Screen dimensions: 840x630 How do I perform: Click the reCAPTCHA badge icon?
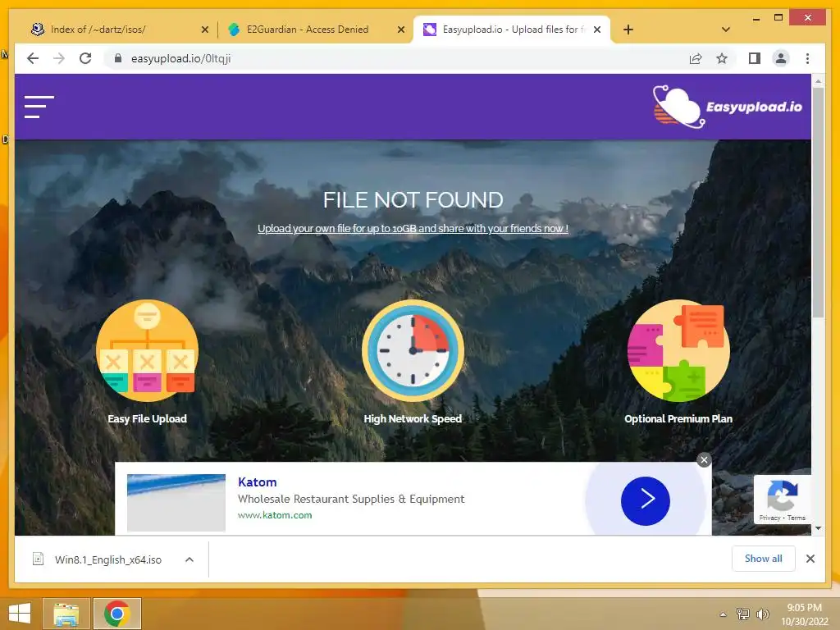tap(782, 495)
